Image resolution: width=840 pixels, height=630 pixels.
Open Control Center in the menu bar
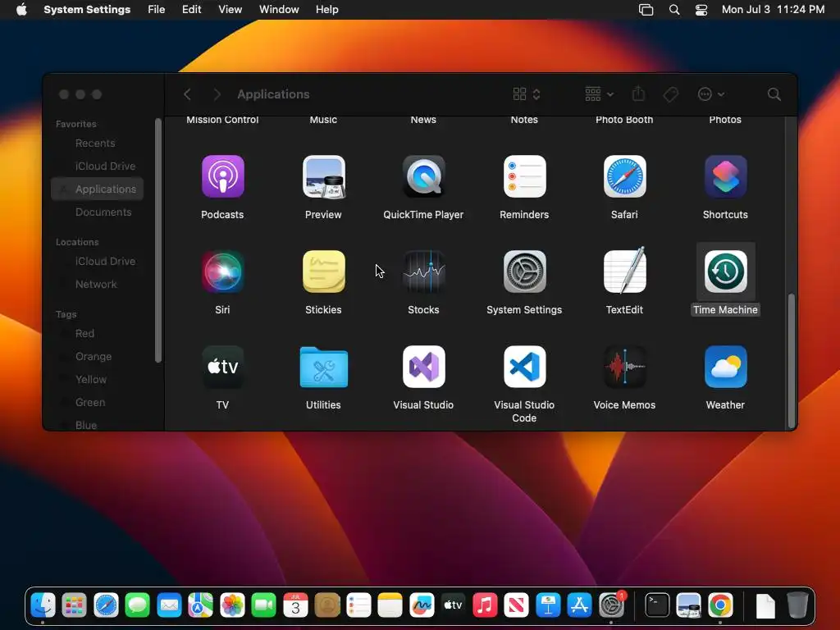coord(701,9)
